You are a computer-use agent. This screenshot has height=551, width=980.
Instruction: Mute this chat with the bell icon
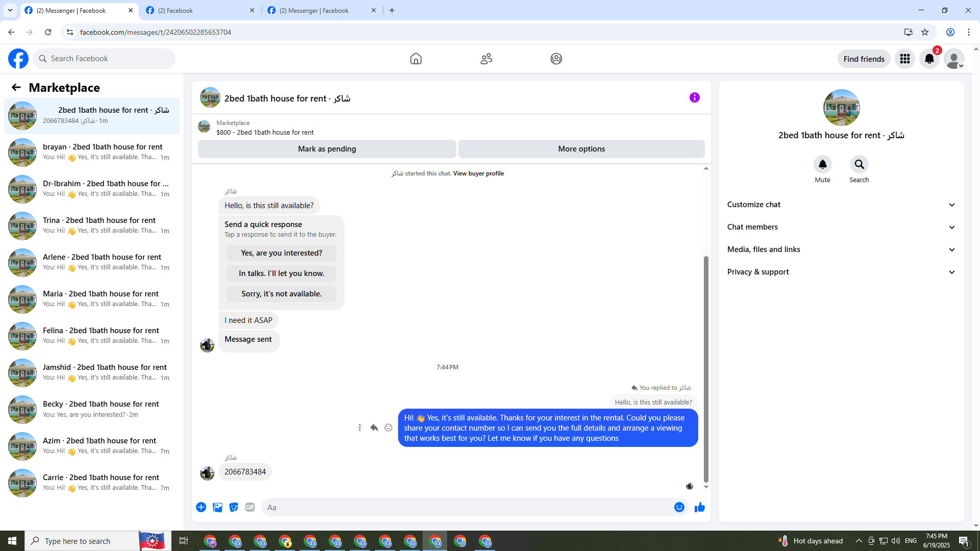click(823, 164)
